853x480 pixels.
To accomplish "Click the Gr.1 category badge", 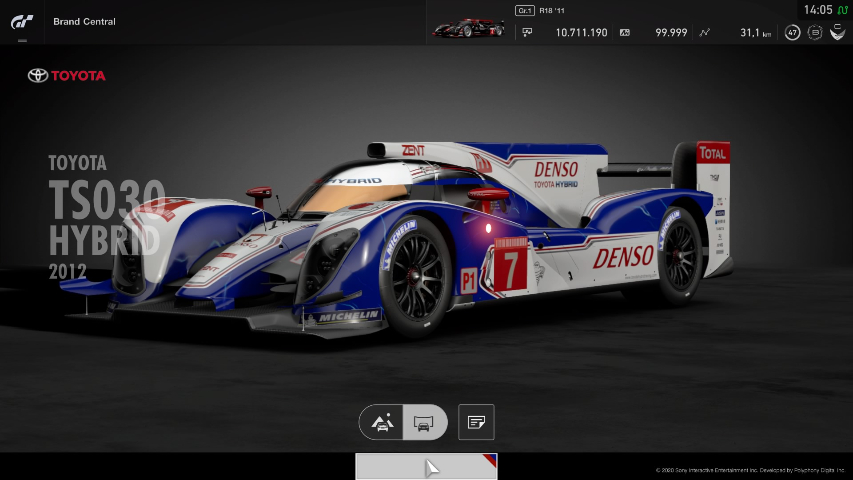I will (524, 10).
